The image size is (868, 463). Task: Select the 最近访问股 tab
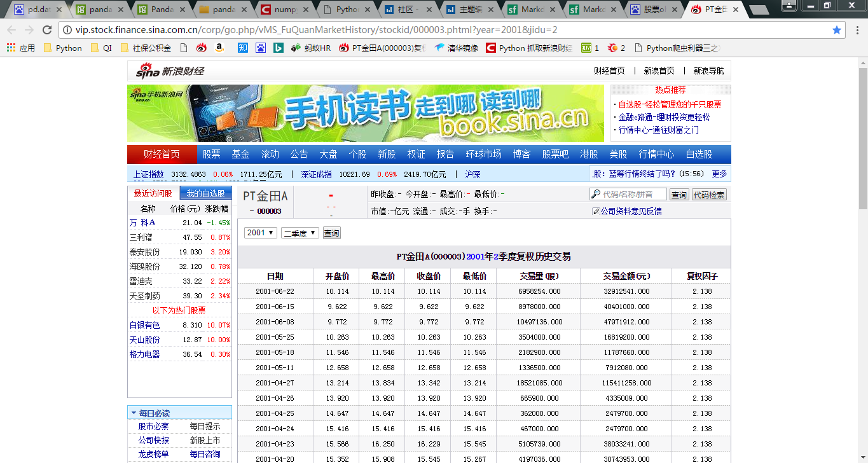pos(153,193)
